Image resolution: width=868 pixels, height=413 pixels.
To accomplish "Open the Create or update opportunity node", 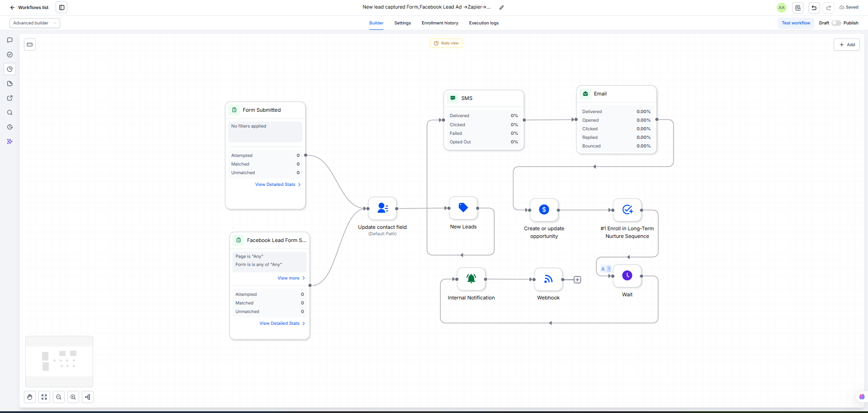I will (544, 210).
